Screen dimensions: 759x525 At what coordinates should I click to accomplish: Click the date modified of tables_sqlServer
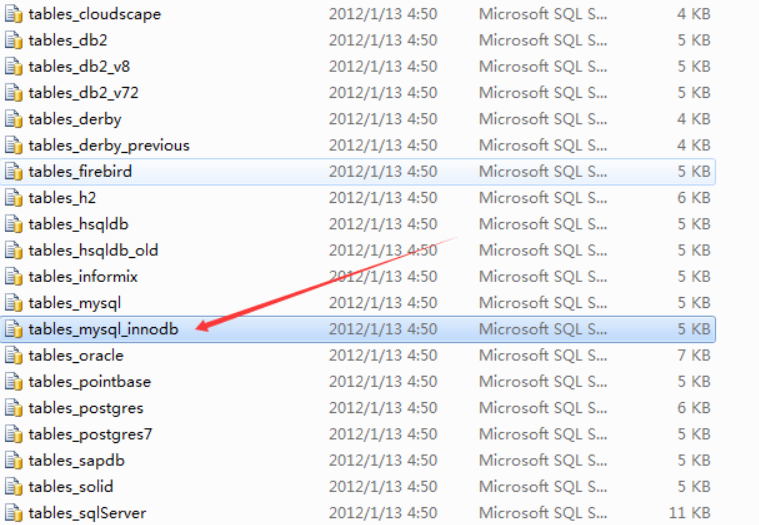click(383, 513)
